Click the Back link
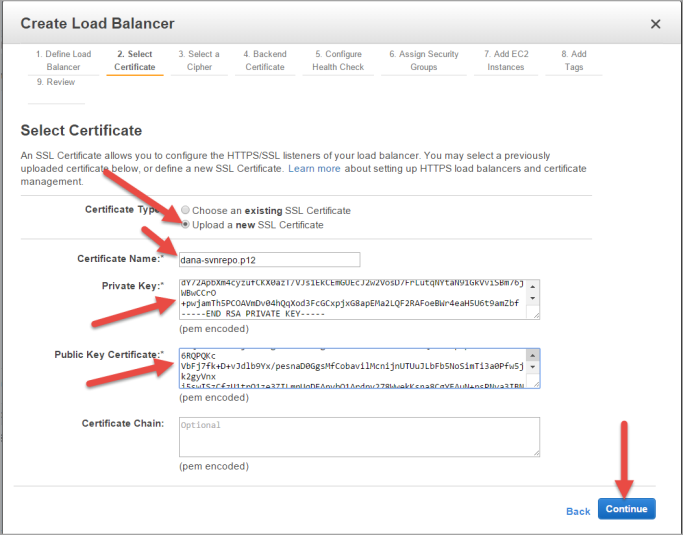 tap(578, 511)
